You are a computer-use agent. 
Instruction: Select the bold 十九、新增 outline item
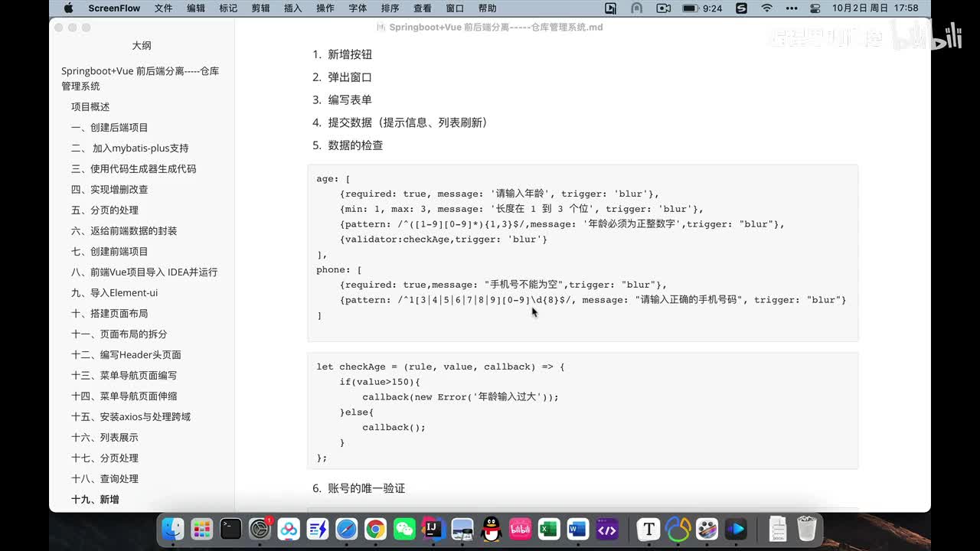95,500
